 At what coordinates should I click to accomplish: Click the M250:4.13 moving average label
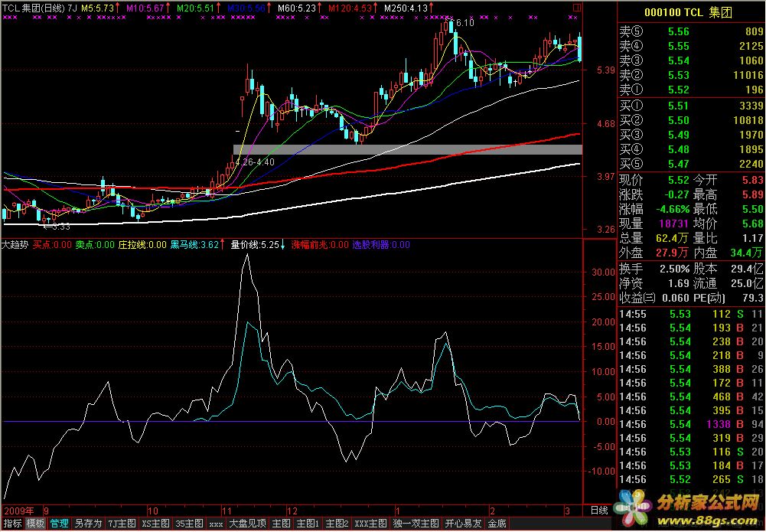(406, 8)
